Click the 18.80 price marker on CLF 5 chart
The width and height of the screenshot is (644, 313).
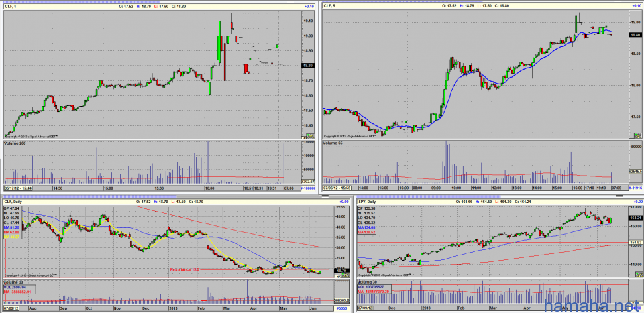(635, 36)
